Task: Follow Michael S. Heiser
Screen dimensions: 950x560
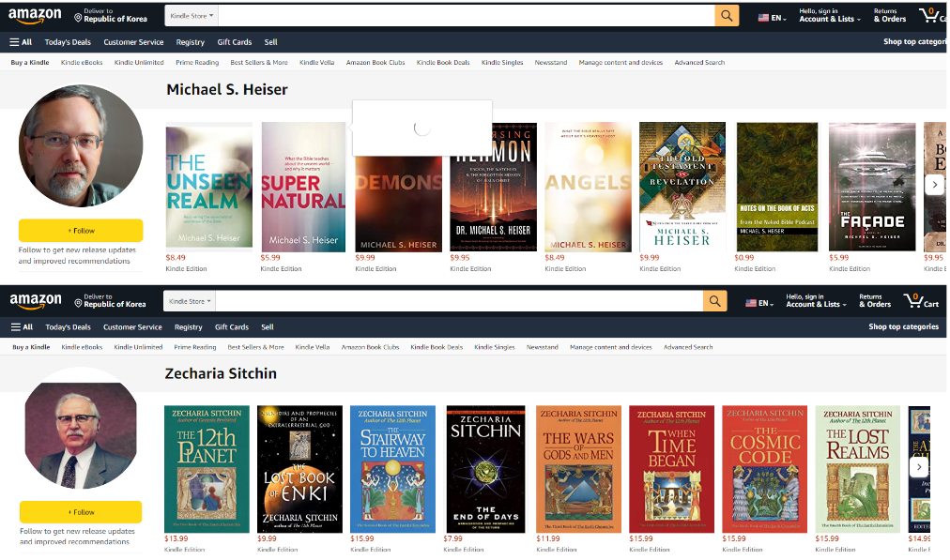Action: 81,231
